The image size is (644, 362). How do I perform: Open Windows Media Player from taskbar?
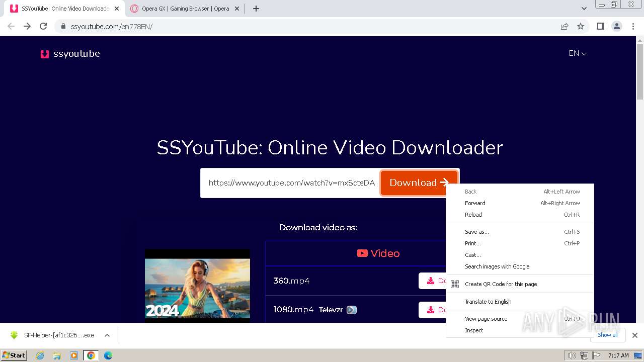tap(74, 355)
